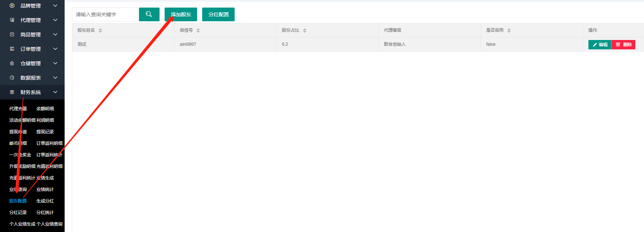Open the 分红记录 submenu item
Image resolution: width=644 pixels, height=232 pixels.
[18, 213]
